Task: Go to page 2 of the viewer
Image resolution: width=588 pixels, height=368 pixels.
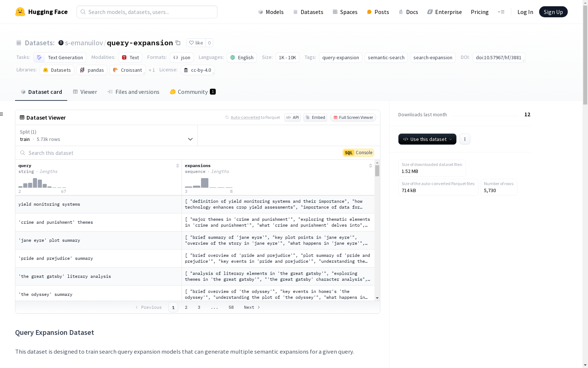Action: tap(186, 307)
